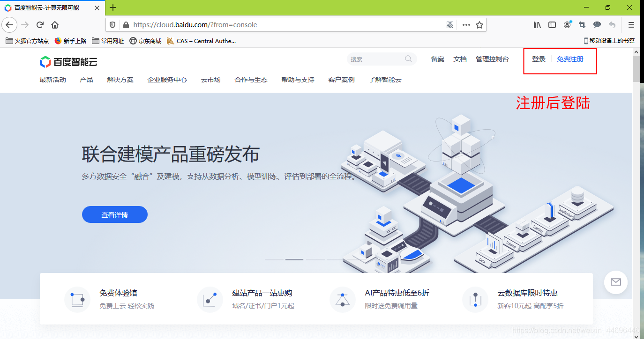Image resolution: width=644 pixels, height=339 pixels.
Task: Click the QR code icon in address bar
Action: click(450, 25)
